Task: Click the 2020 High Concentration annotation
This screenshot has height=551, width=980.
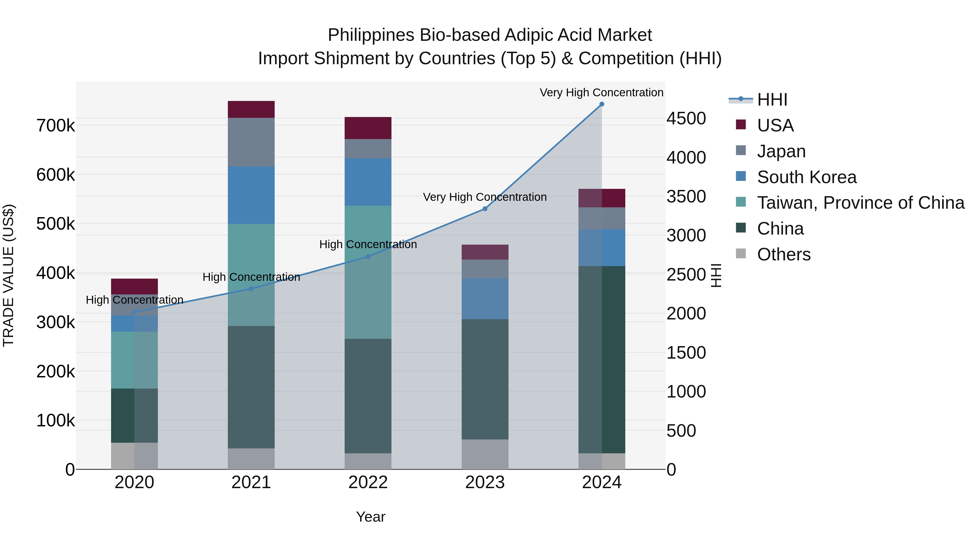Action: (x=134, y=300)
